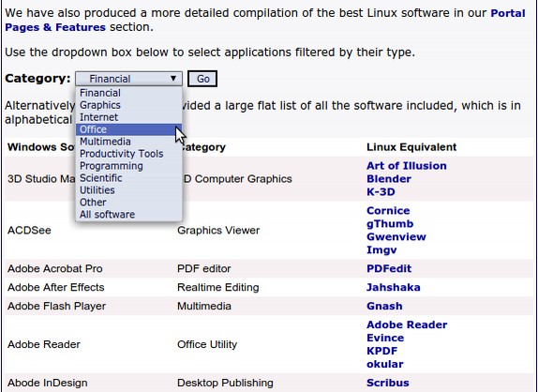Choose Graphics from the category list

[x=128, y=105]
